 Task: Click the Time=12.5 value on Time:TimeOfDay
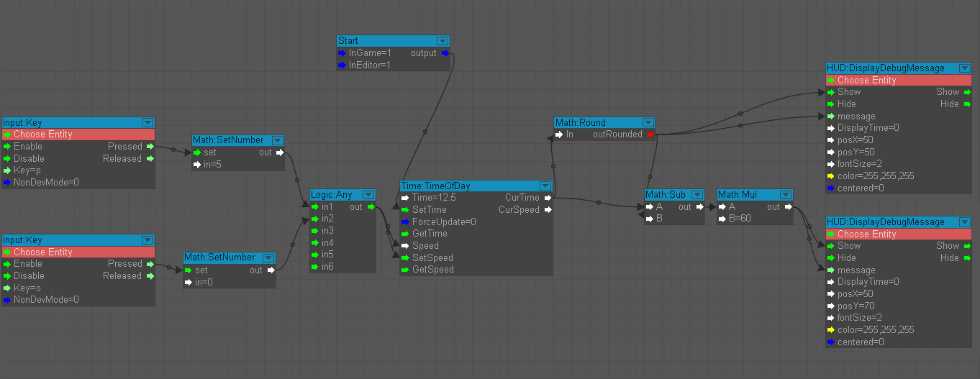tap(434, 198)
